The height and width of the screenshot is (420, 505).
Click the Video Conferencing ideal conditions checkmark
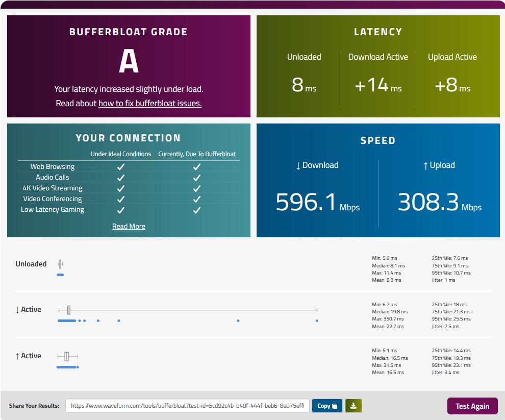(x=121, y=200)
